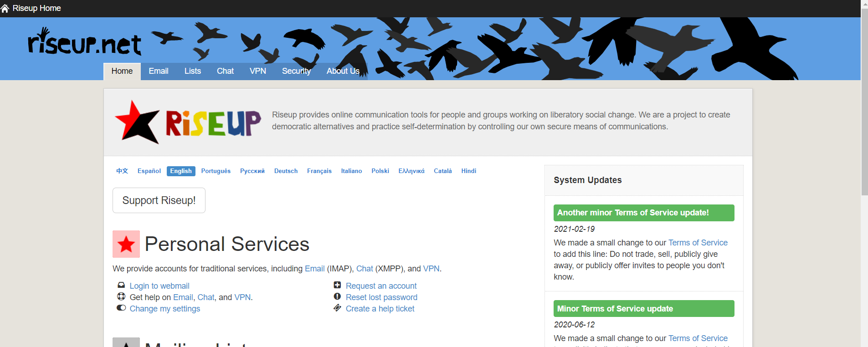Switch language to Ελληνικά

(x=411, y=171)
